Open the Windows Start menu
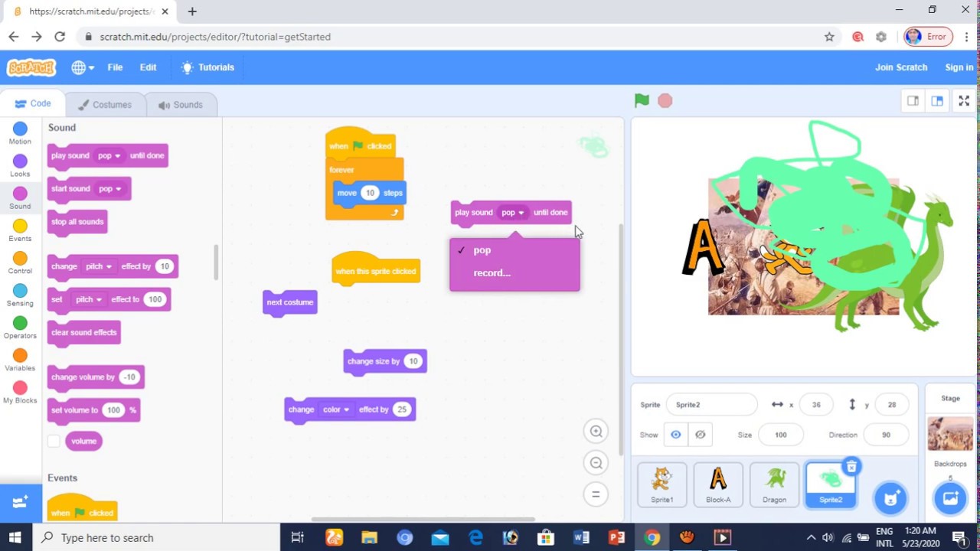The image size is (980, 551). click(x=15, y=537)
